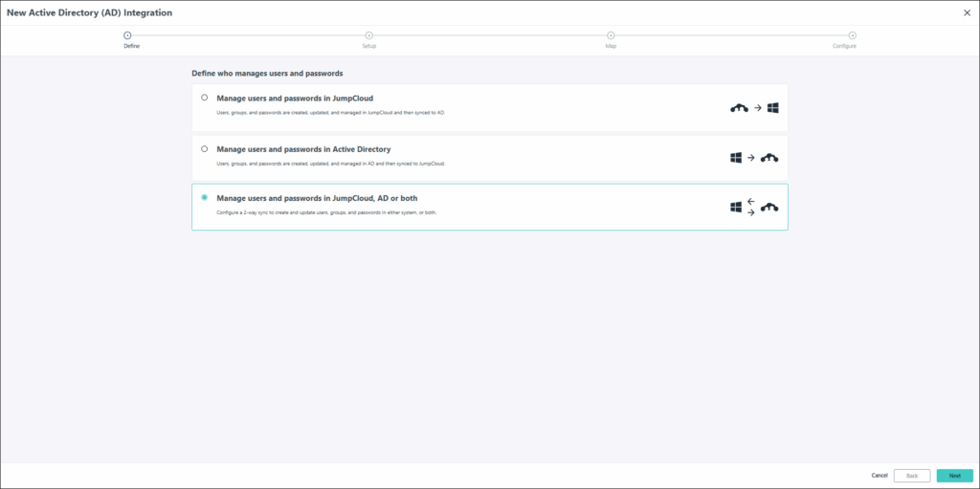Click the Configure step label
Image resolution: width=980 pixels, height=489 pixels.
844,46
